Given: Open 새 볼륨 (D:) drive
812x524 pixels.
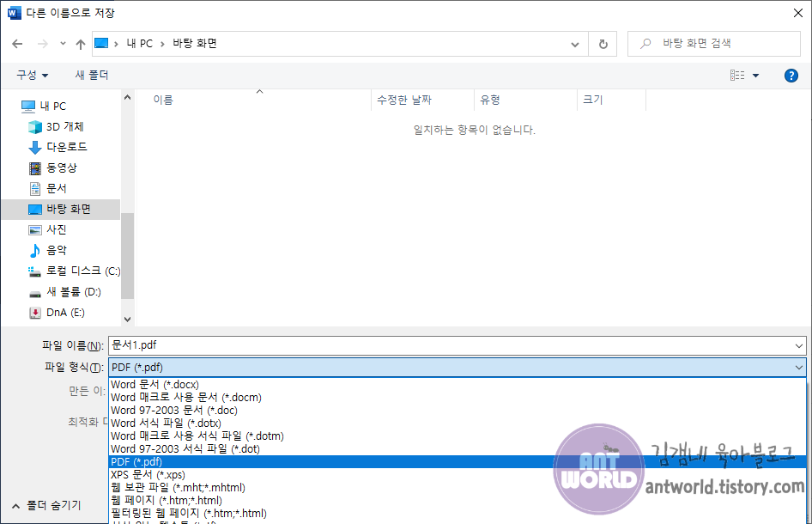Looking at the screenshot, I should point(64,292).
